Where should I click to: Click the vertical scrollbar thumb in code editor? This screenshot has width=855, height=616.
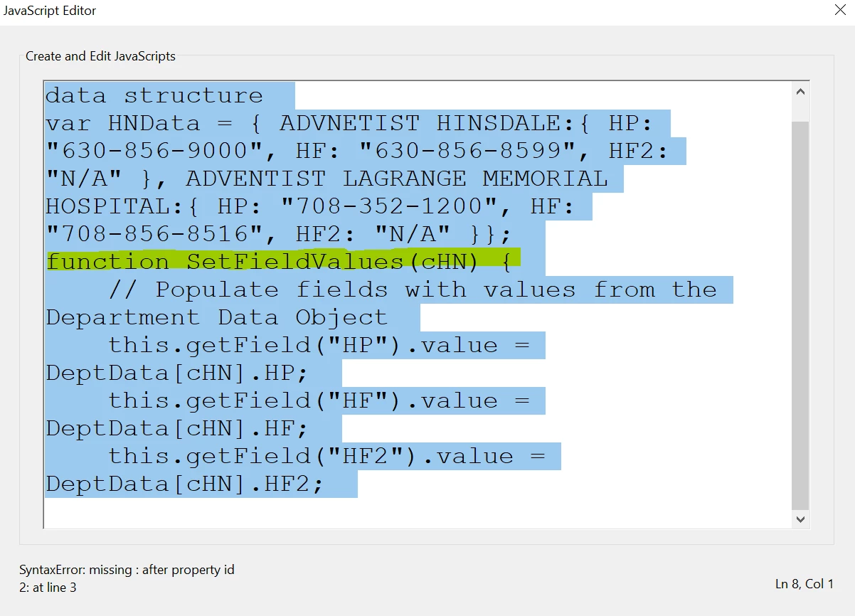pos(800,315)
